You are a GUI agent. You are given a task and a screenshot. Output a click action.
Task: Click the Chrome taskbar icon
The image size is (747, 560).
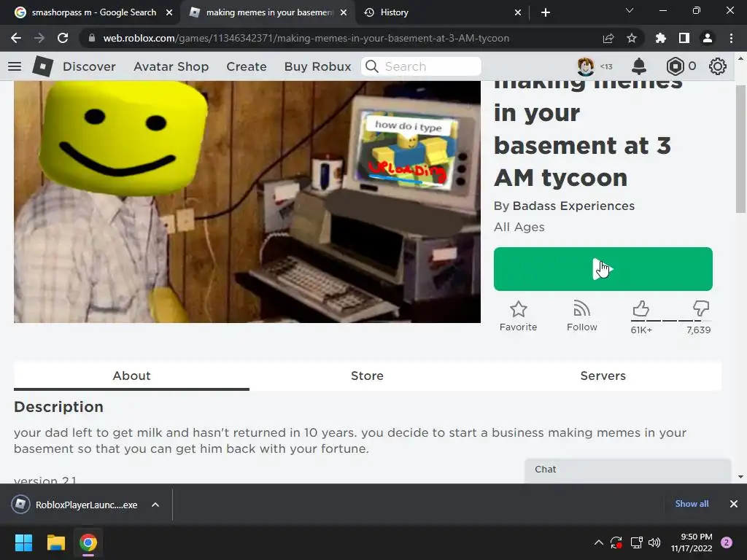(x=88, y=542)
